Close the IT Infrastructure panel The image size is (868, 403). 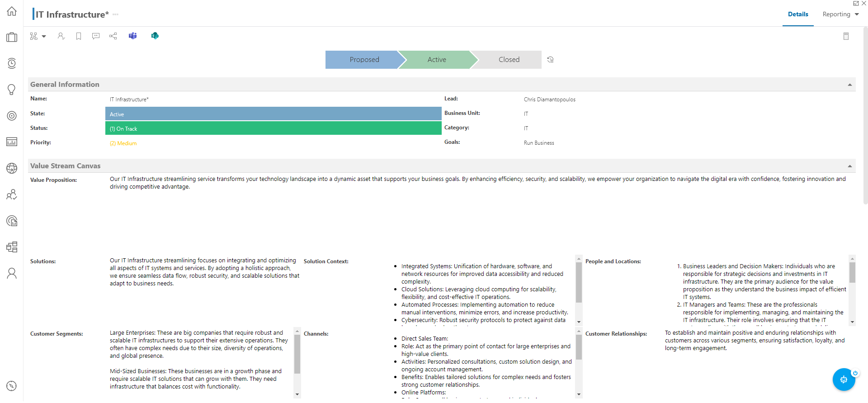[x=864, y=3]
